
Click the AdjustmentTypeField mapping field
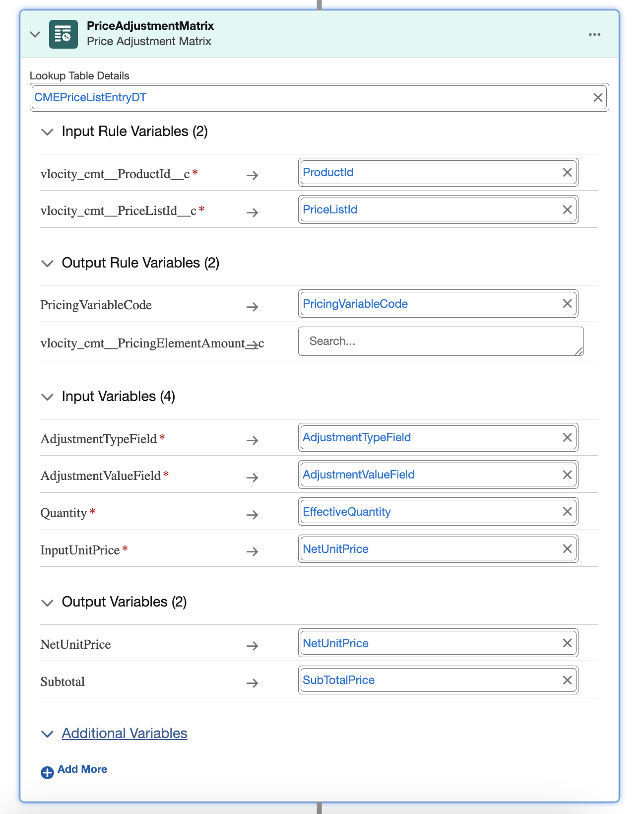pos(438,437)
